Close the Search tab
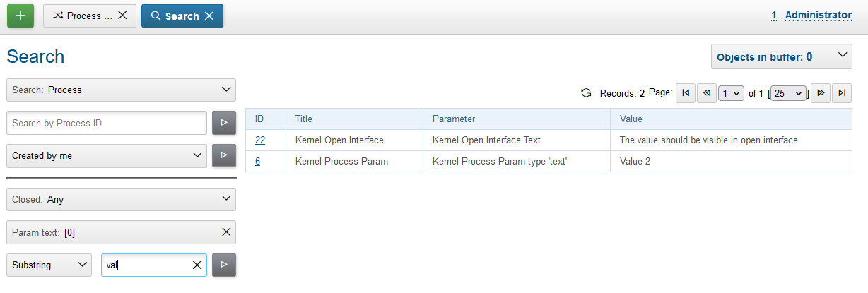The image size is (868, 293). [209, 16]
